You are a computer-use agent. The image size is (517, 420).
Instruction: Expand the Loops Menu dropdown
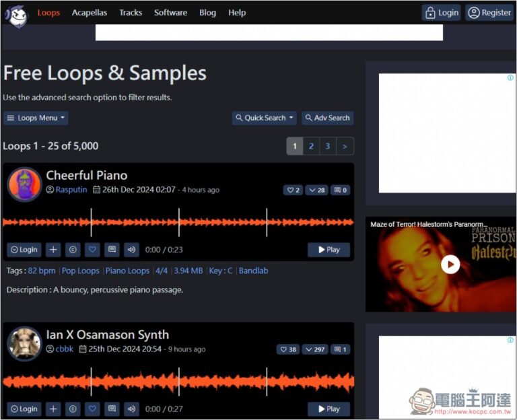point(36,118)
